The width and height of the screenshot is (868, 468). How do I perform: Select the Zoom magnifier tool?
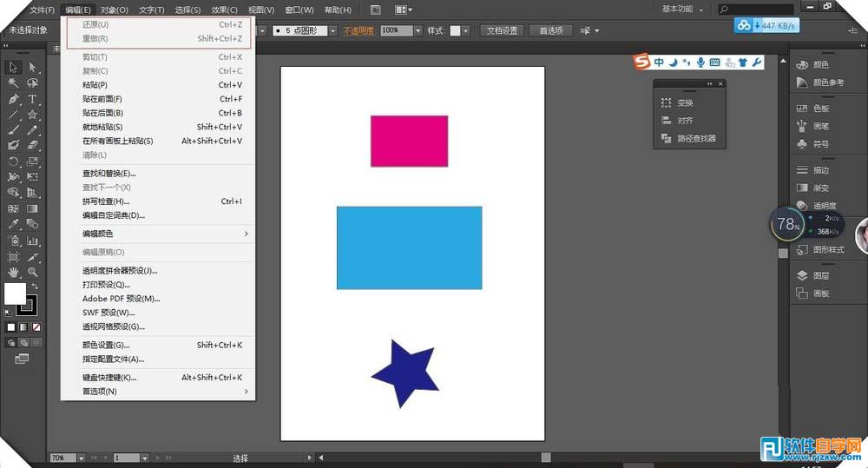coord(33,273)
